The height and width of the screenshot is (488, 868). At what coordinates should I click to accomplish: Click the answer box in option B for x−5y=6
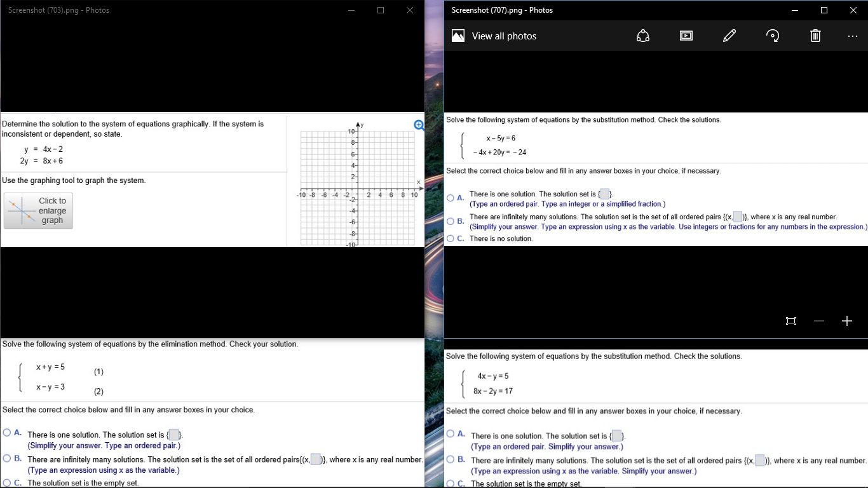(x=738, y=217)
